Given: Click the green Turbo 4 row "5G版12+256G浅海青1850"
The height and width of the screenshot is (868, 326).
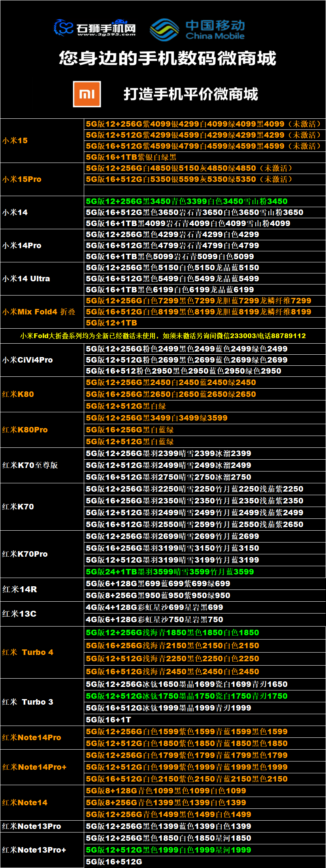Looking at the screenshot, I should coord(205,632).
